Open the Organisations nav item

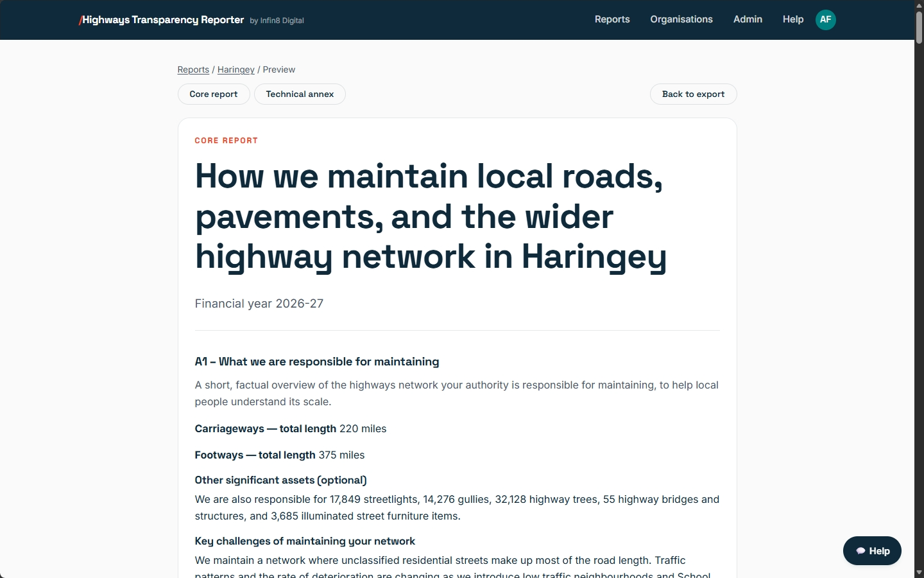tap(681, 19)
